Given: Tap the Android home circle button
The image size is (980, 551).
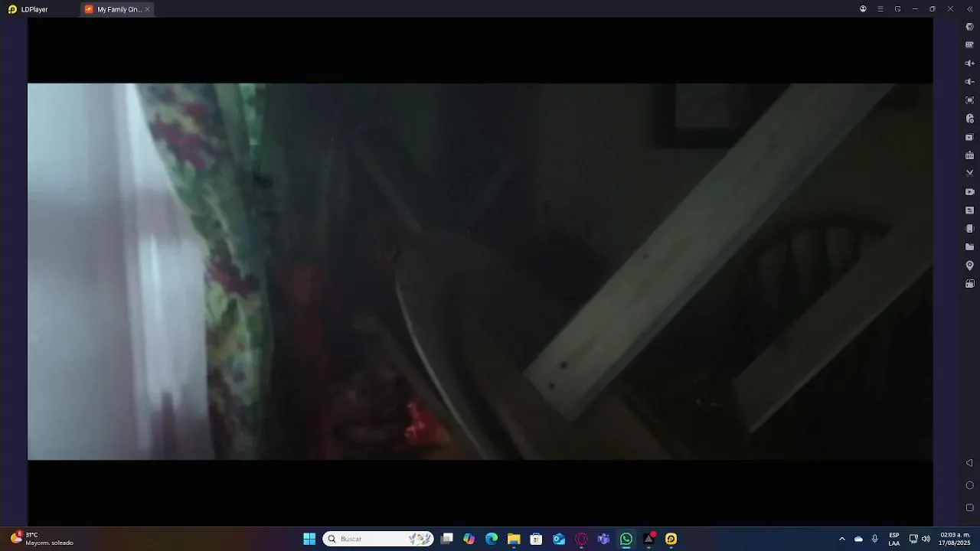Looking at the screenshot, I should point(969,485).
